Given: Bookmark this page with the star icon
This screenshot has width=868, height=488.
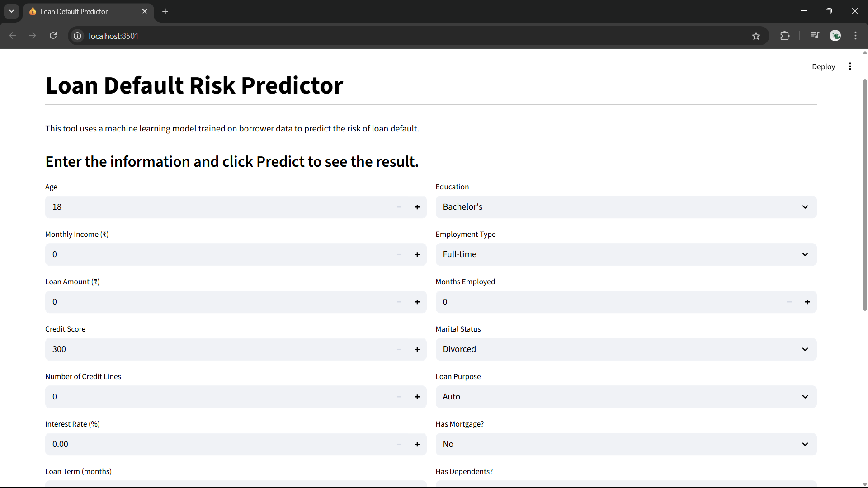Looking at the screenshot, I should point(756,36).
